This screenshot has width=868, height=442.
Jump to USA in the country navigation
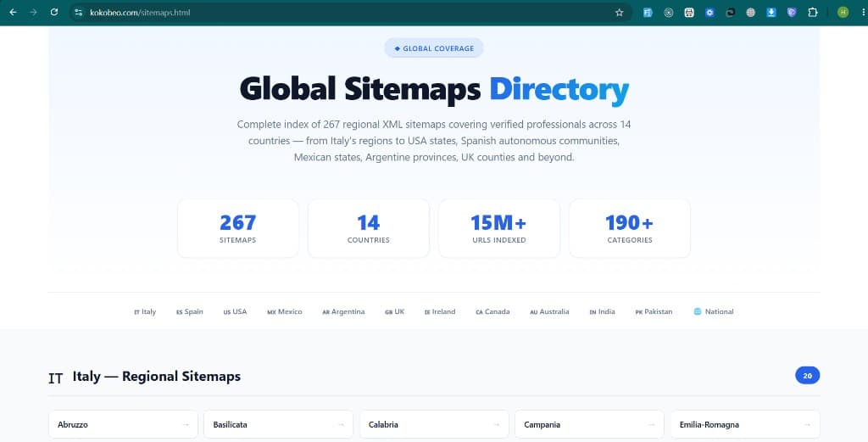236,312
